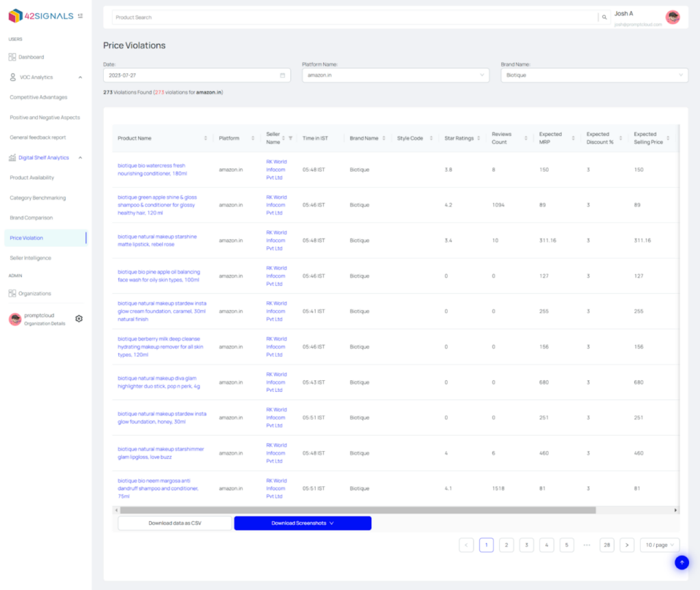The height and width of the screenshot is (590, 700).
Task: Open the diva glam highlighter duo stick link
Action: pos(159,382)
